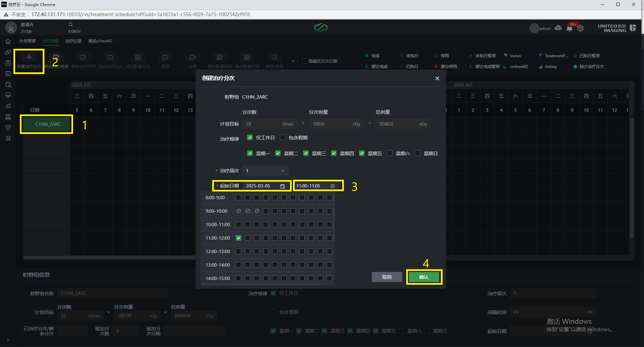The width and height of the screenshot is (644, 347).
Task: Click the cloud download icon
Action: [x=558, y=28]
